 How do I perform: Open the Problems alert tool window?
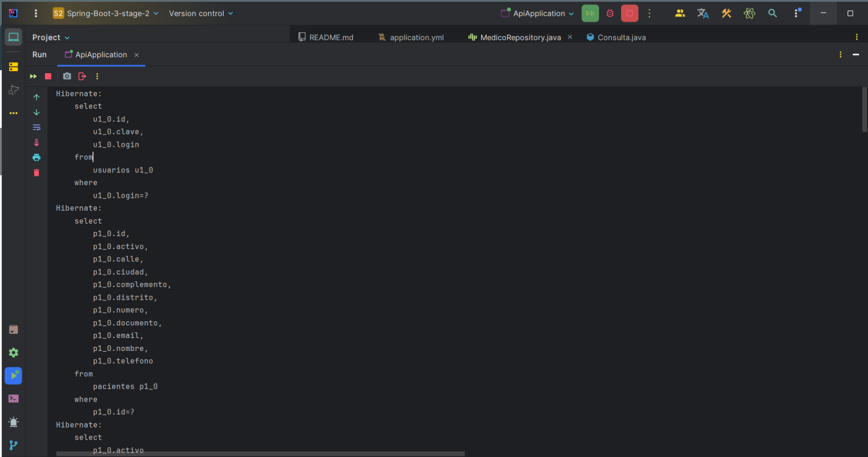point(13,422)
